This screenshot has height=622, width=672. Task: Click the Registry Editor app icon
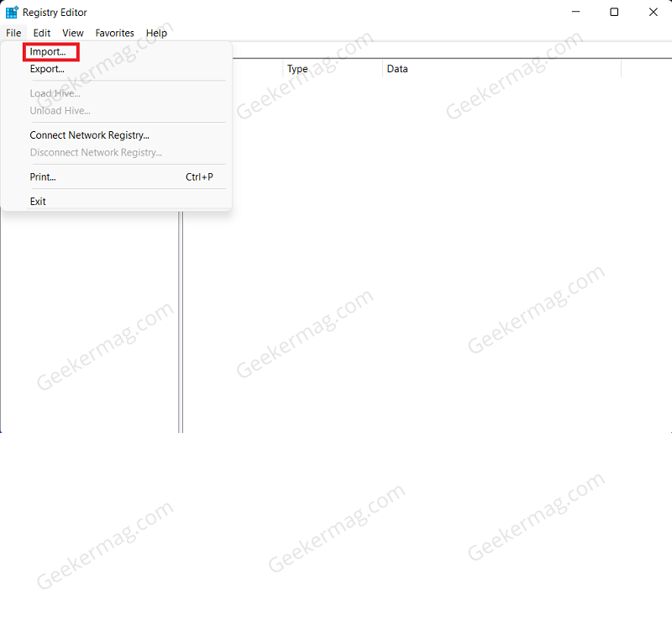12,13
